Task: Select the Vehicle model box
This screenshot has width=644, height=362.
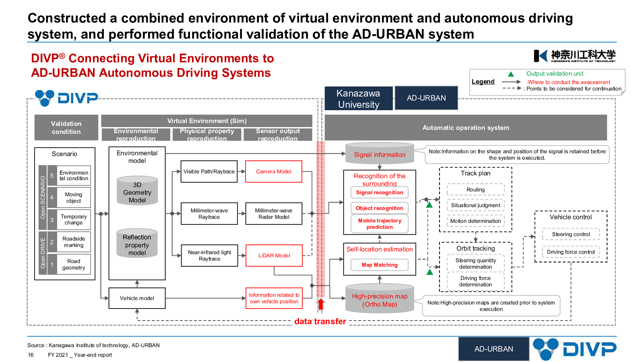Action: [137, 298]
